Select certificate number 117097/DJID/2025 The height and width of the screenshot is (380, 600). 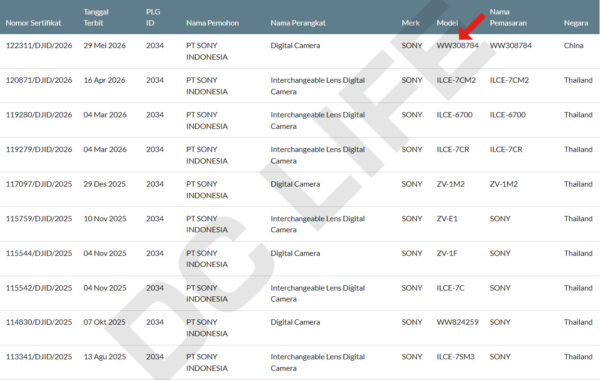pos(39,184)
